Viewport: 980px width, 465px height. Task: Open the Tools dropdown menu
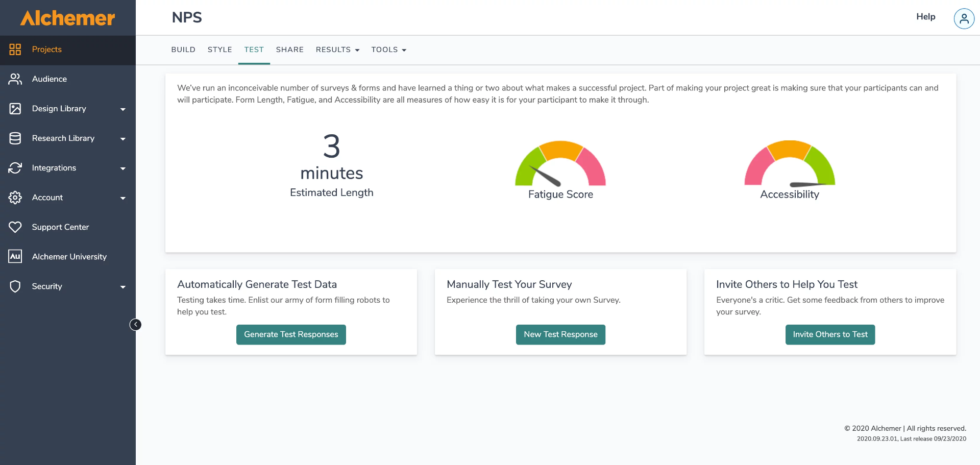pyautogui.click(x=388, y=50)
